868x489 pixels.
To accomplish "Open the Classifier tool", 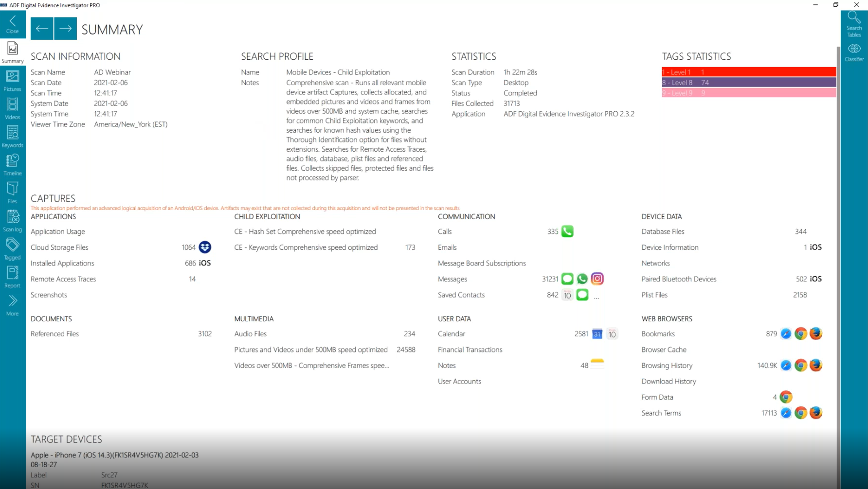I will click(854, 52).
